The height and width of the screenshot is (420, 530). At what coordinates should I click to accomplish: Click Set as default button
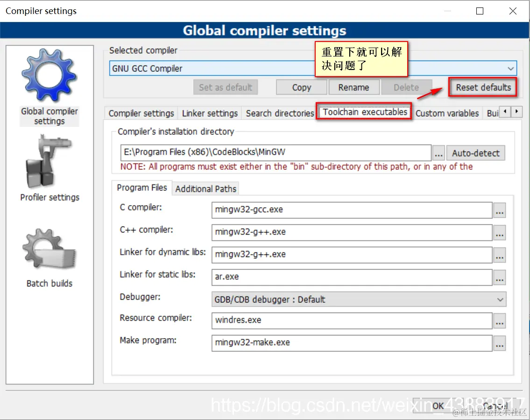tap(226, 88)
